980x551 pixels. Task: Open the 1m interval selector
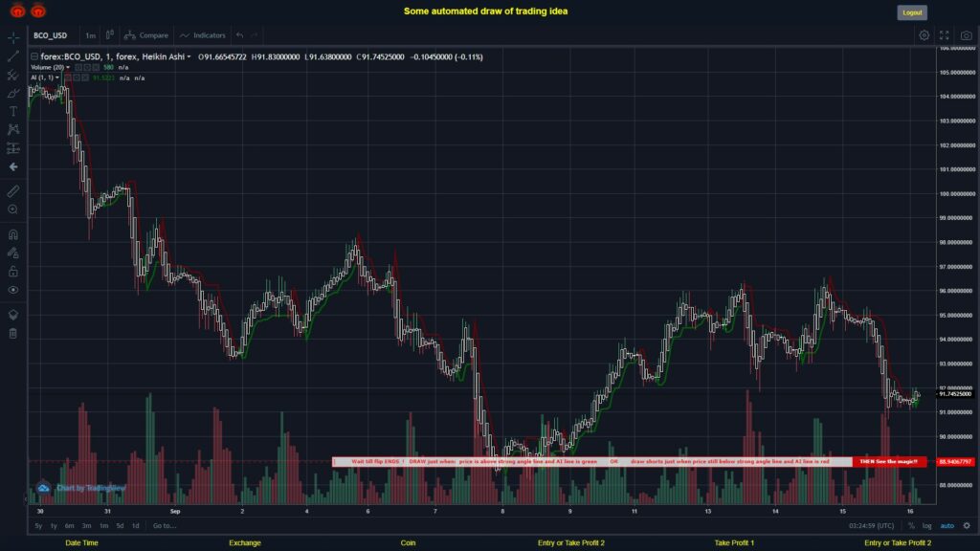click(90, 34)
